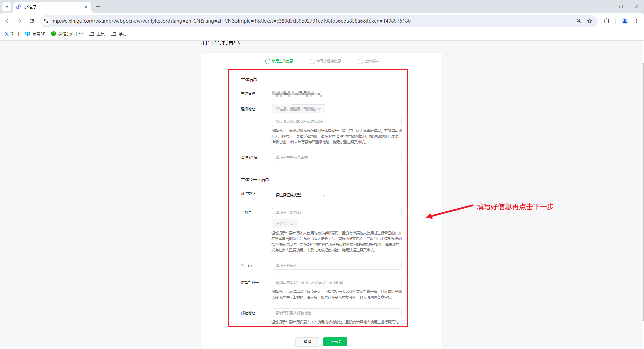The image size is (644, 349).
Task: Open the site information icon in the address bar
Action: point(46,21)
